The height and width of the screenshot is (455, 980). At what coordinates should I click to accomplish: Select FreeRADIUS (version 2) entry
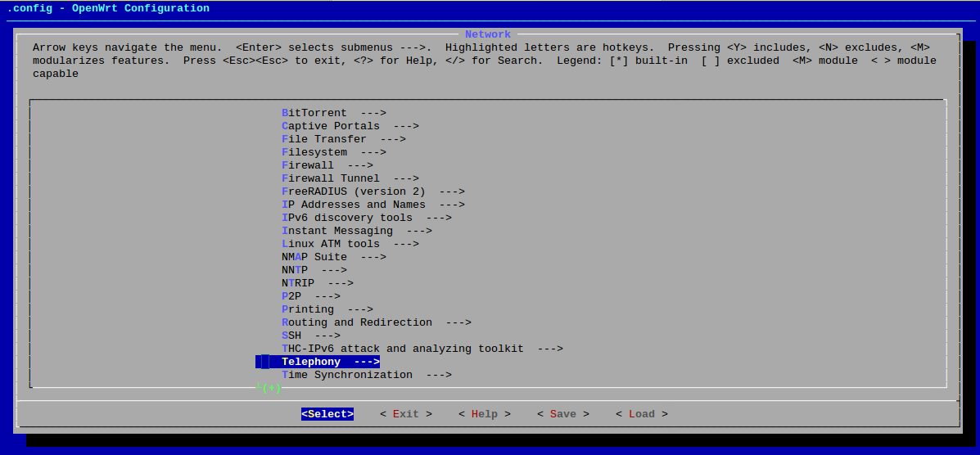373,191
